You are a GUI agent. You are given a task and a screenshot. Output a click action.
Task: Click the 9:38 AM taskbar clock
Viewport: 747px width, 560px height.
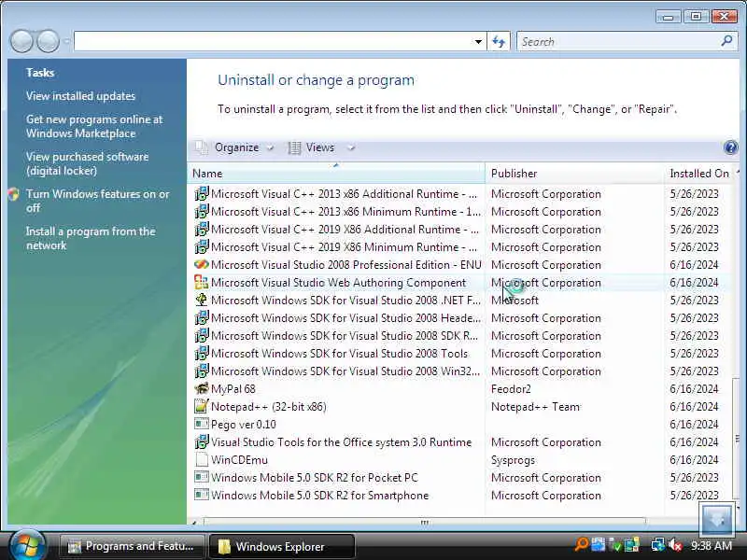click(x=712, y=545)
